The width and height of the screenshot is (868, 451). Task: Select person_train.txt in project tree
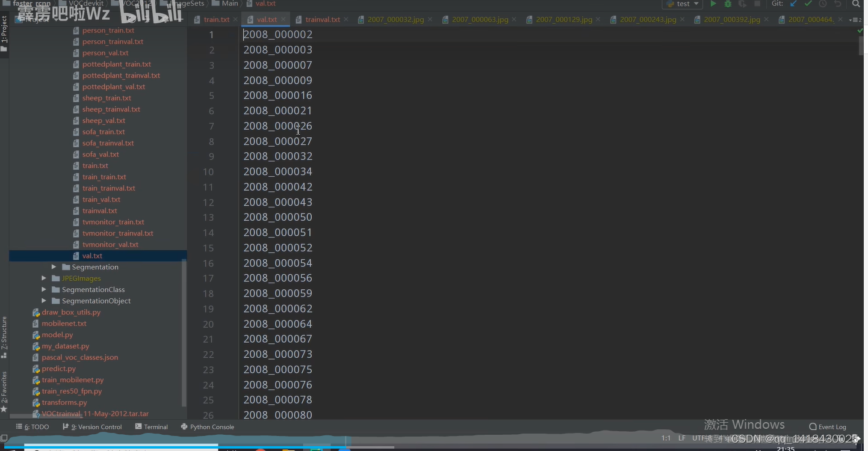point(108,30)
